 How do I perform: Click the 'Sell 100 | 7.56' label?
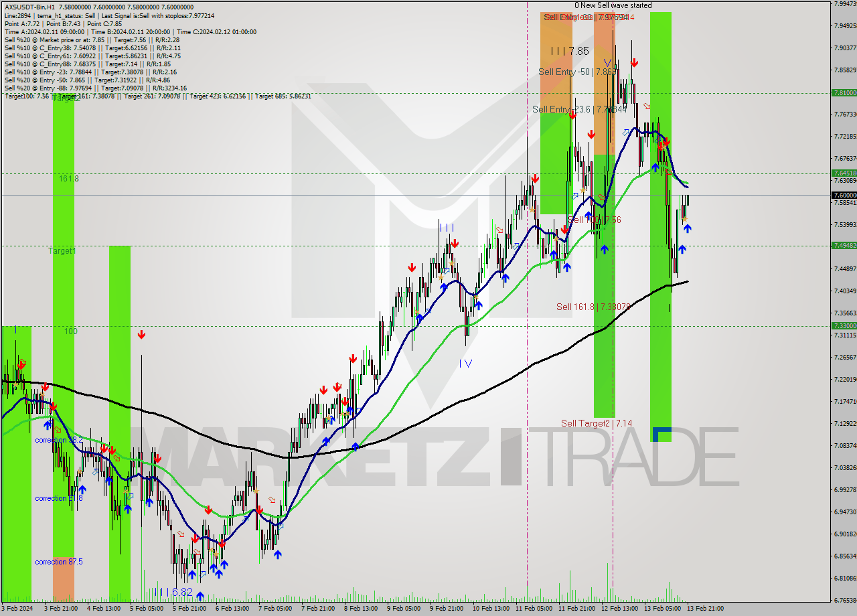pyautogui.click(x=595, y=220)
